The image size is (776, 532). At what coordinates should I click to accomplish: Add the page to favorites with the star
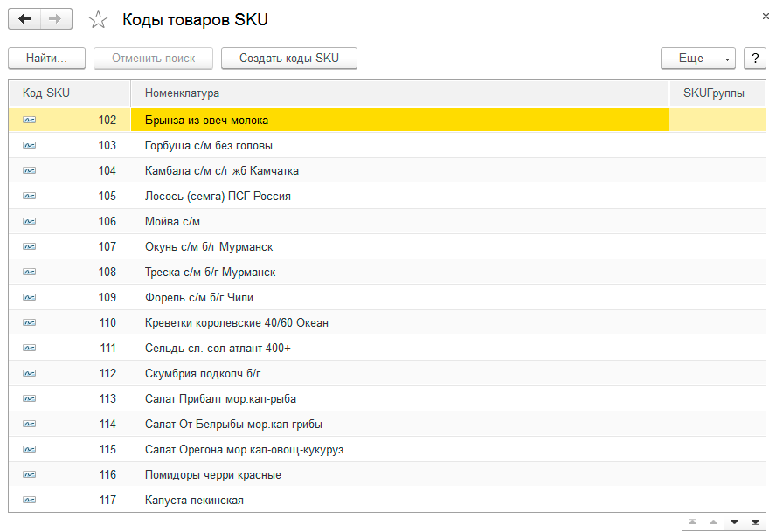tap(99, 20)
